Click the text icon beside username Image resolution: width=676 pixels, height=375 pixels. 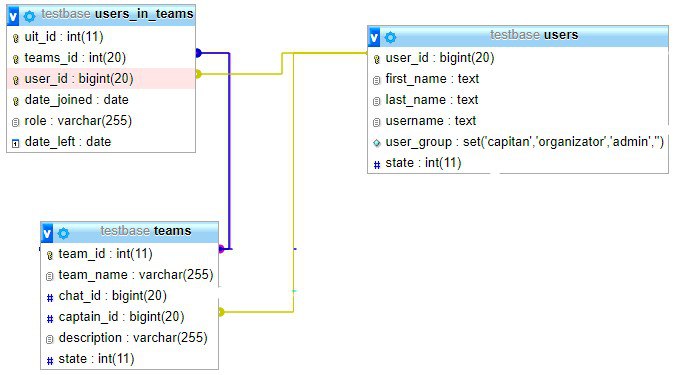tap(376, 122)
